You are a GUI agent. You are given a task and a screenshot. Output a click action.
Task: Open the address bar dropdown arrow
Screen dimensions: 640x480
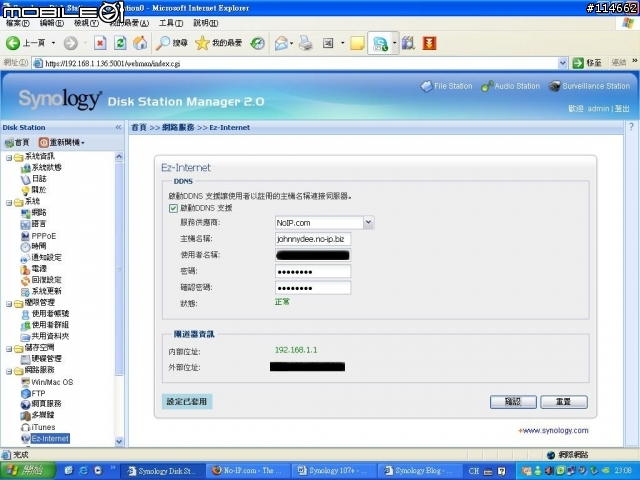562,63
